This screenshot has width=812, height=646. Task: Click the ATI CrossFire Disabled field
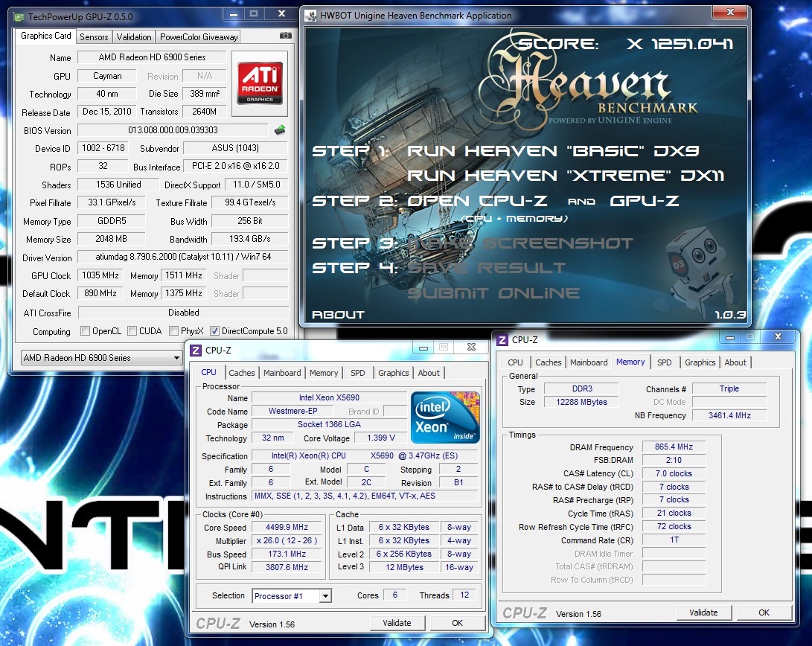183,313
